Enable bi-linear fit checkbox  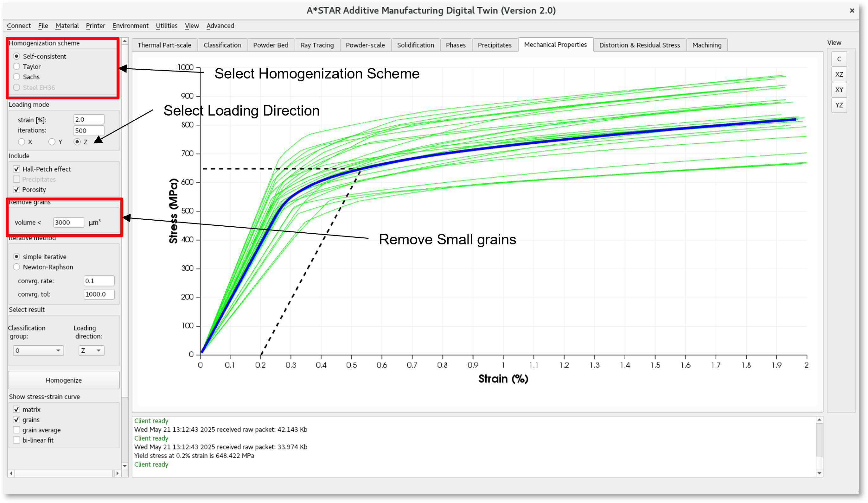click(x=16, y=440)
